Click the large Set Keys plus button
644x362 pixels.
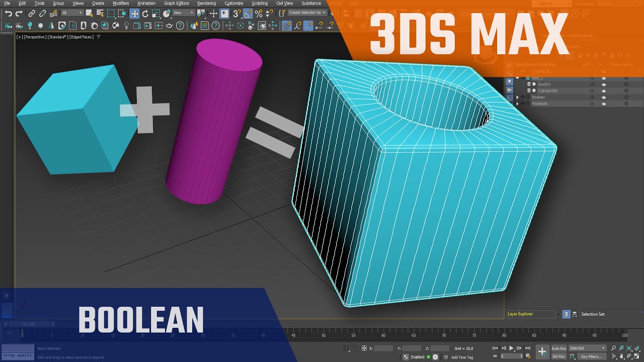click(x=542, y=352)
